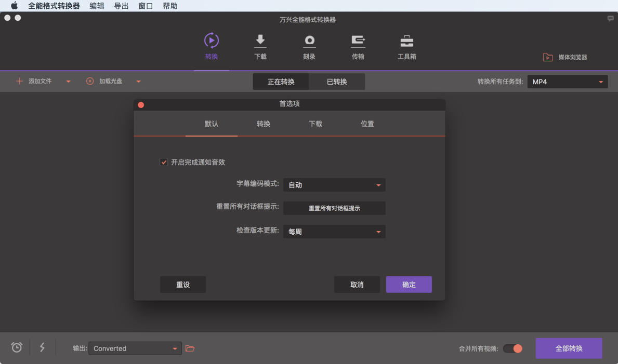Select the 已转换 tab
Viewport: 618px width, 364px height.
pos(337,82)
